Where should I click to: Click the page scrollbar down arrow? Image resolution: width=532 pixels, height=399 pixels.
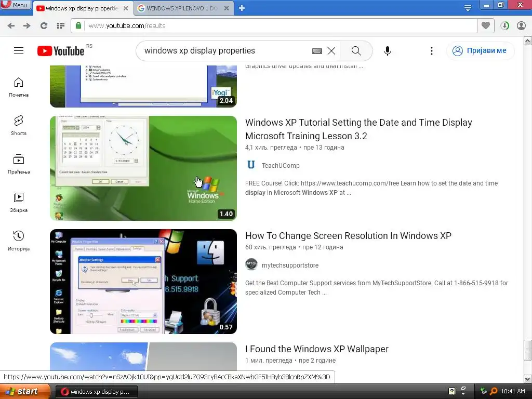(x=528, y=379)
